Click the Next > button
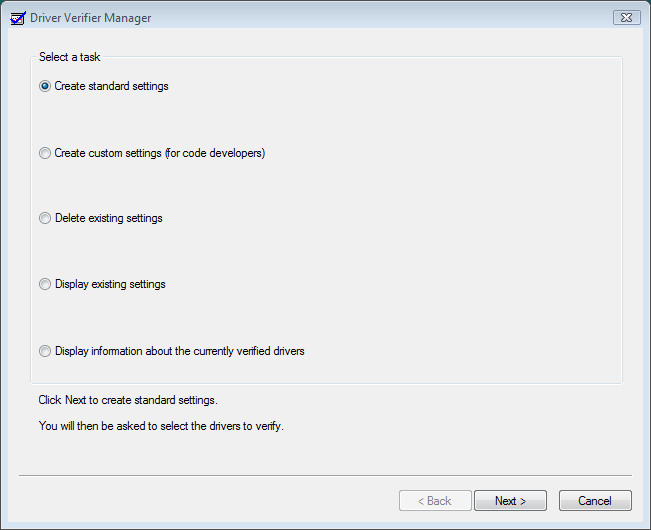Screen dimensions: 651x530 click(510, 501)
